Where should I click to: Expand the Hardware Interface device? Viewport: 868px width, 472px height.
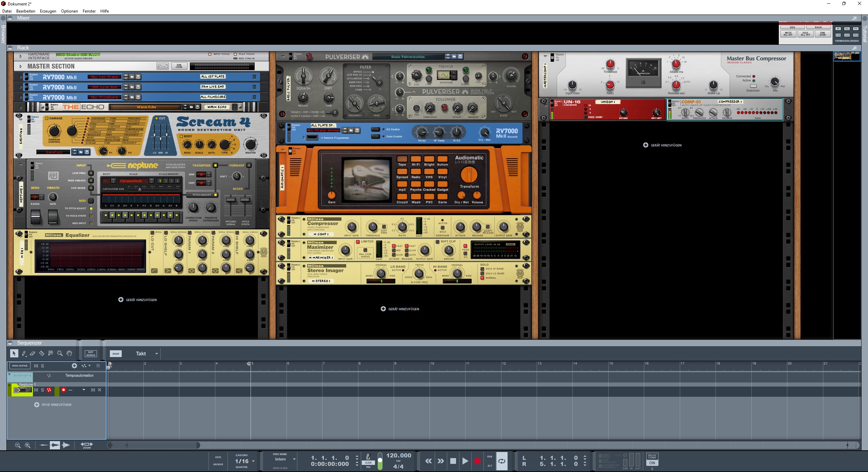click(21, 56)
